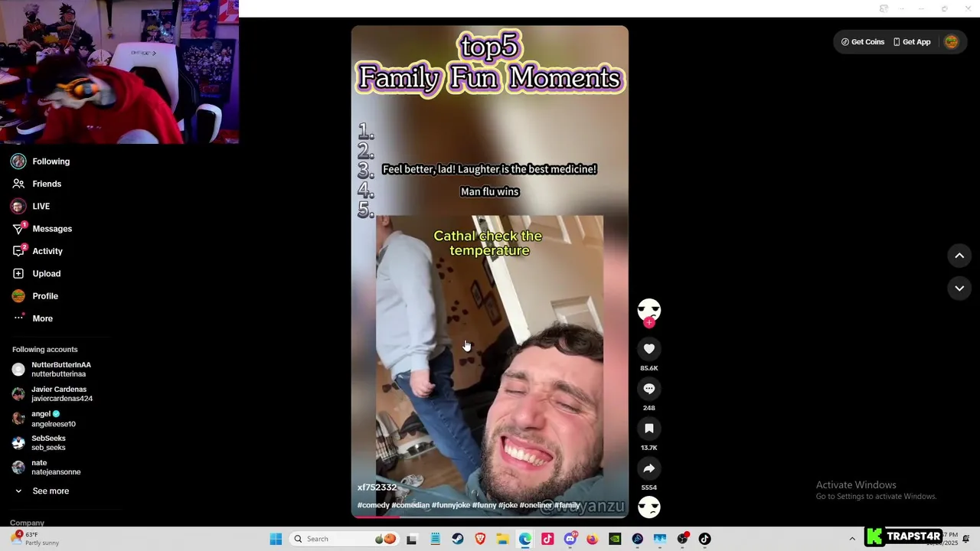
Task: Open Discord from the taskbar
Action: click(570, 539)
